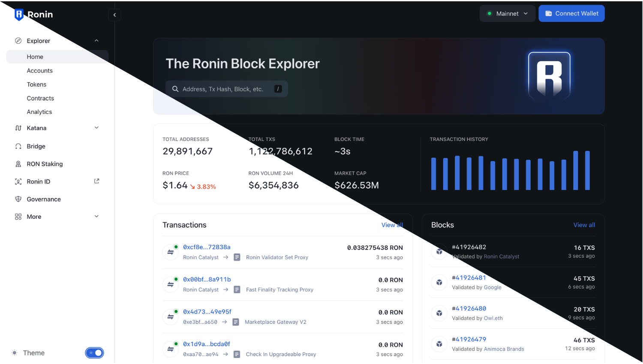
Task: Collapse the sidebar with the chevron button
Action: 114,15
